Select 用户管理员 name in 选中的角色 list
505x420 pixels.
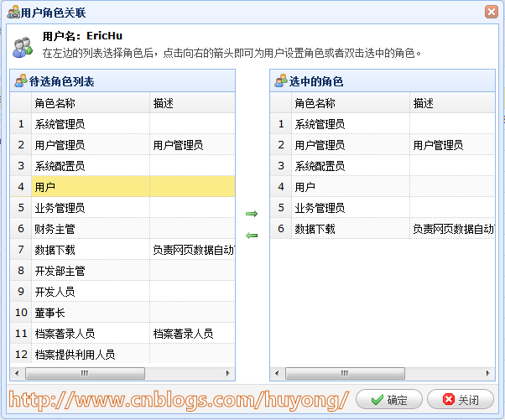point(320,145)
